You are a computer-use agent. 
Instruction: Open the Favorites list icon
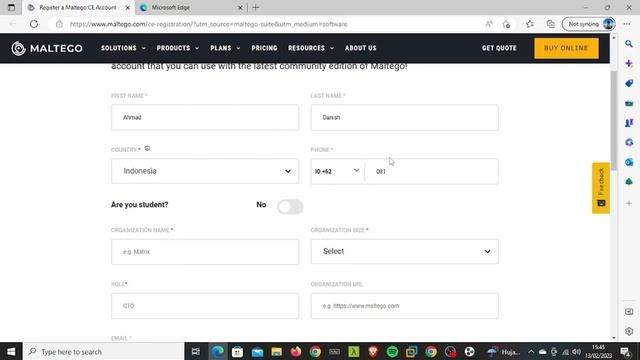(x=530, y=24)
